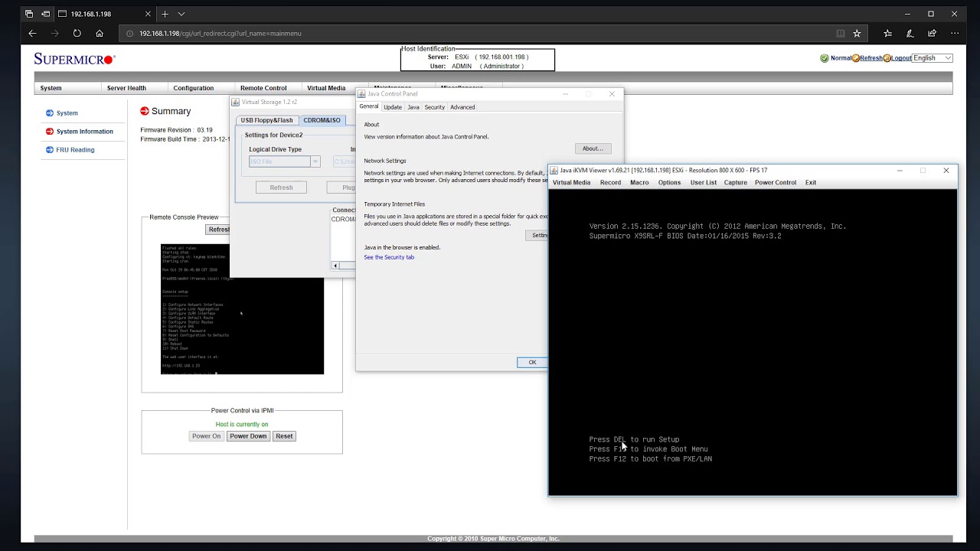Open Capture menu in iKVM Viewer
This screenshot has height=551, width=980.
(735, 183)
